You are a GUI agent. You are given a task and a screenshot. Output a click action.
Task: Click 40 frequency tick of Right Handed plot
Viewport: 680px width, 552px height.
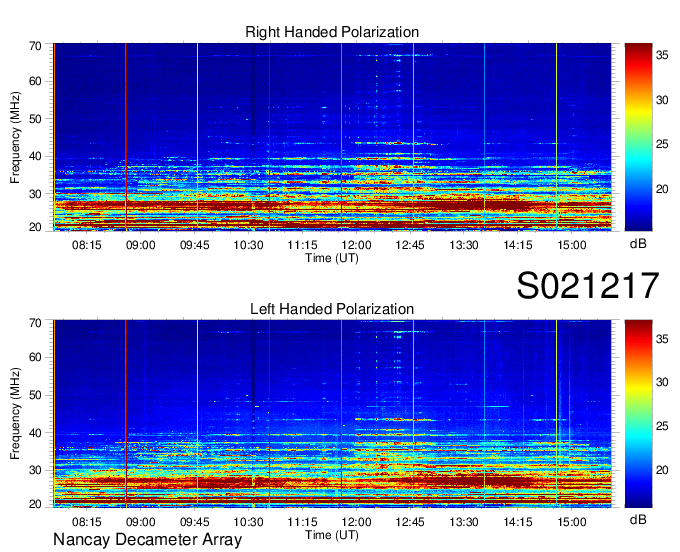coord(36,157)
